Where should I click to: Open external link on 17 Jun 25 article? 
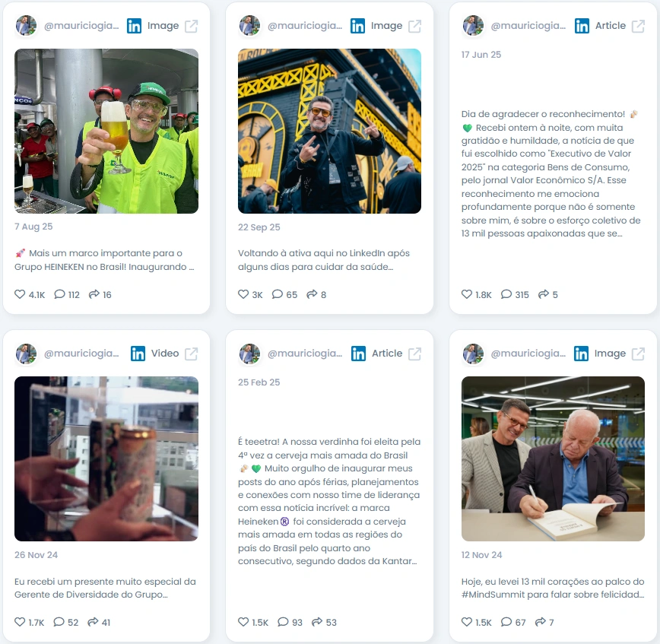click(638, 26)
